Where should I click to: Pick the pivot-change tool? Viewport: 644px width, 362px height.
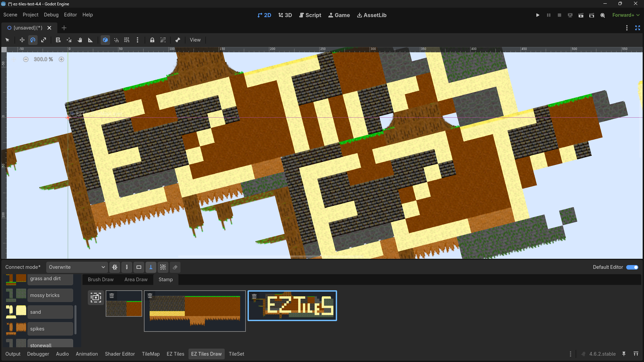(69, 40)
